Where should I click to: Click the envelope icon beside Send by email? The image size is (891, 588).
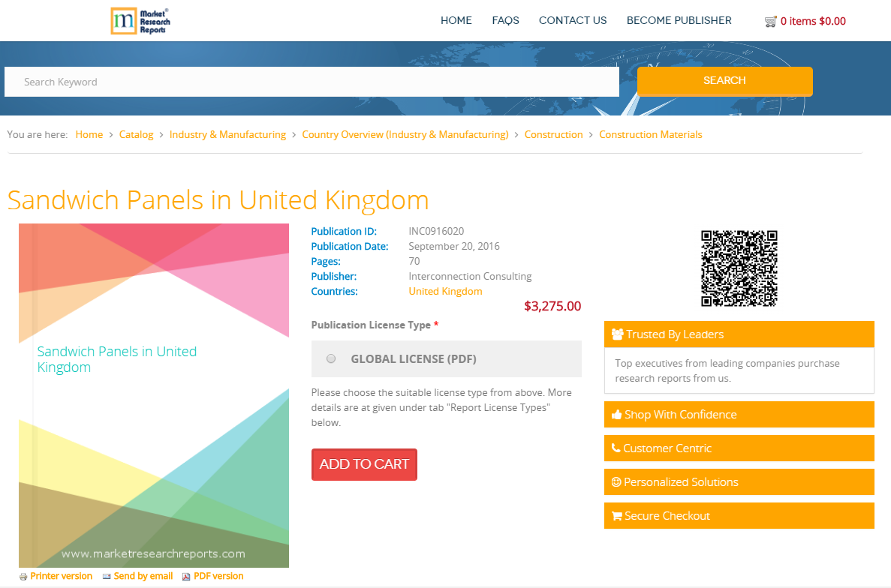107,577
